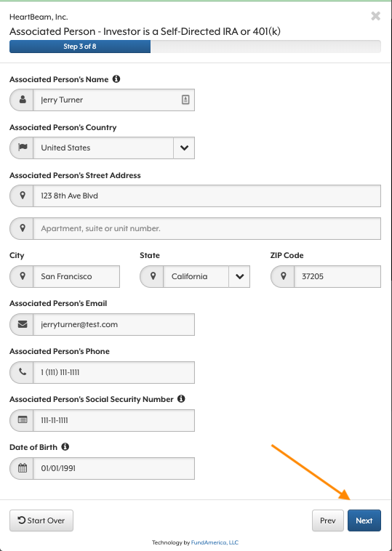The width and height of the screenshot is (392, 551).
Task: Click the calendar icon beside date of birth
Action: (23, 468)
